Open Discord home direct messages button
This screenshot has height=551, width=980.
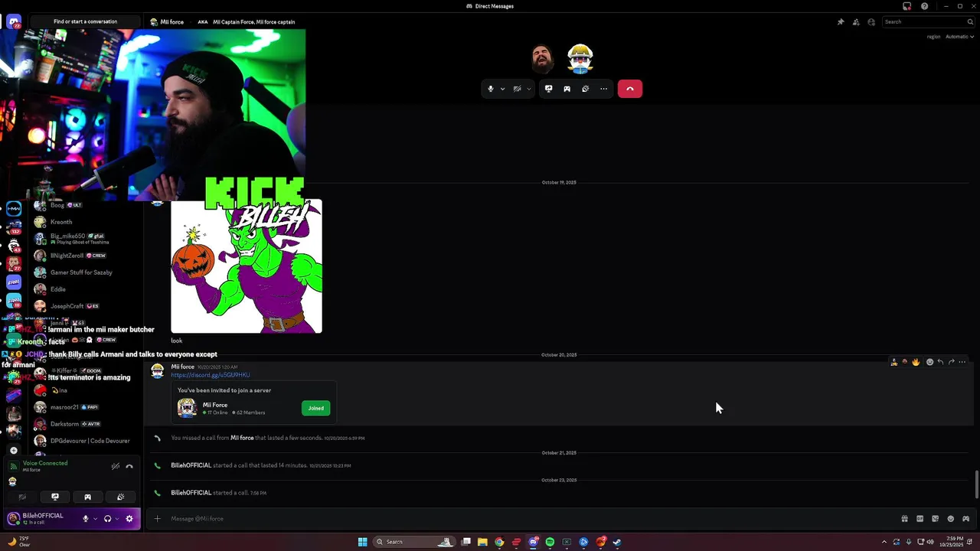point(14,22)
